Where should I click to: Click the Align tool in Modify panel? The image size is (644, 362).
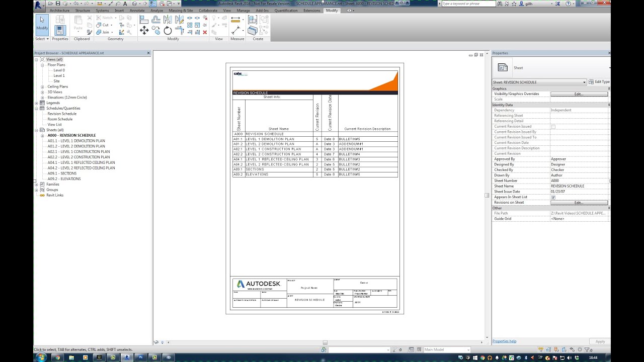[x=144, y=19]
